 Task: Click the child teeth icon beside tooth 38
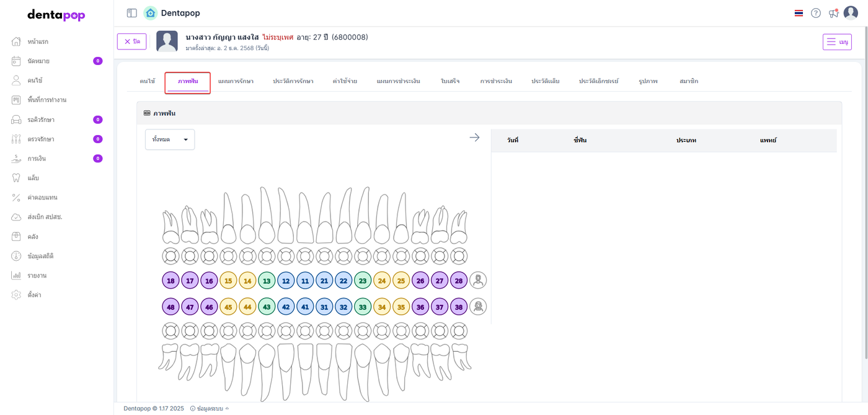(x=478, y=307)
